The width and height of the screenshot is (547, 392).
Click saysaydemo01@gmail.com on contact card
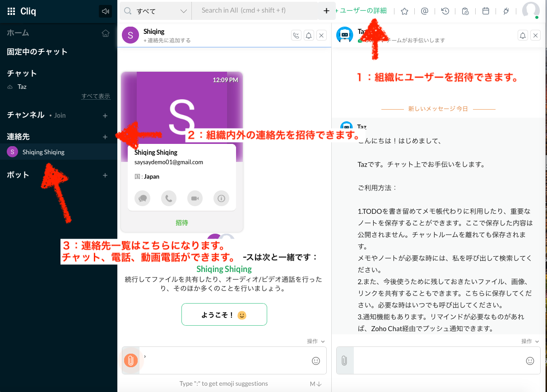[169, 162]
